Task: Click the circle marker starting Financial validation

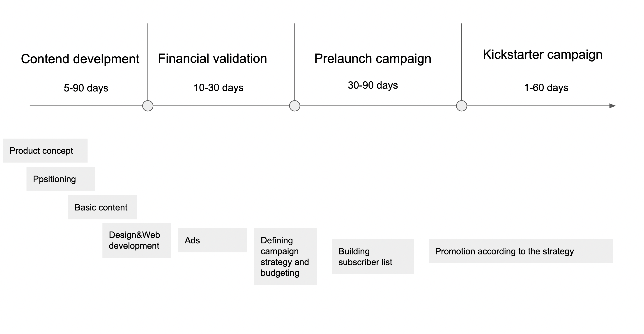Action: (x=148, y=106)
